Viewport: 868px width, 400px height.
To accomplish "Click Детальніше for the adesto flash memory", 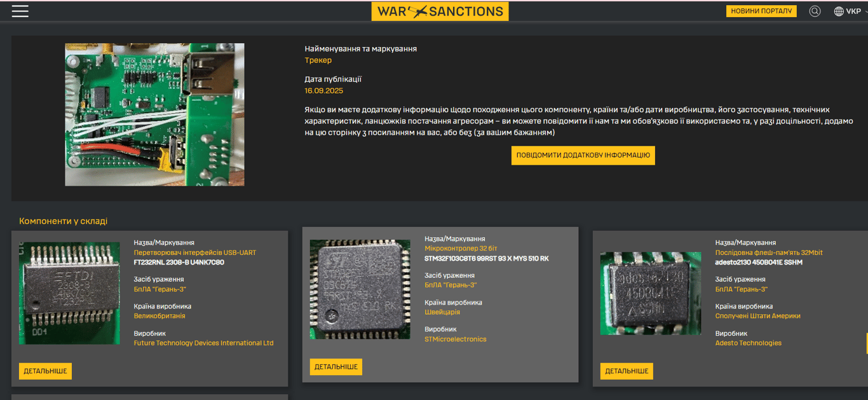I will point(627,371).
